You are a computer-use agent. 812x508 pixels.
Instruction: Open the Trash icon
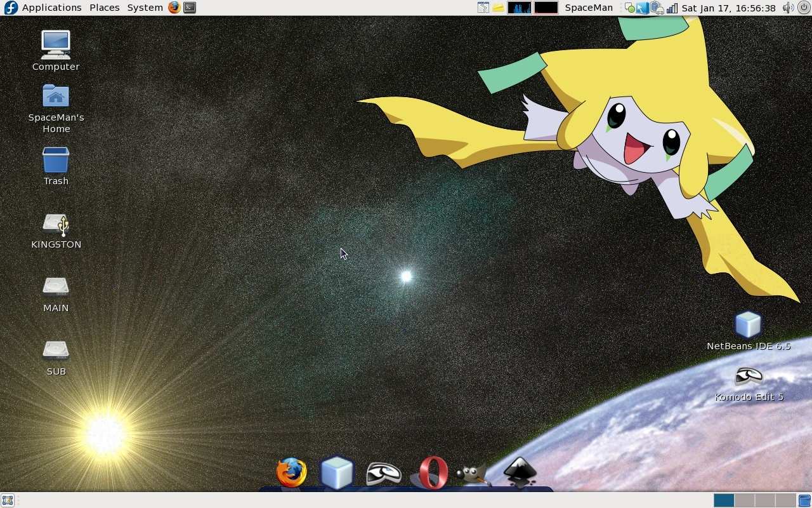click(56, 166)
